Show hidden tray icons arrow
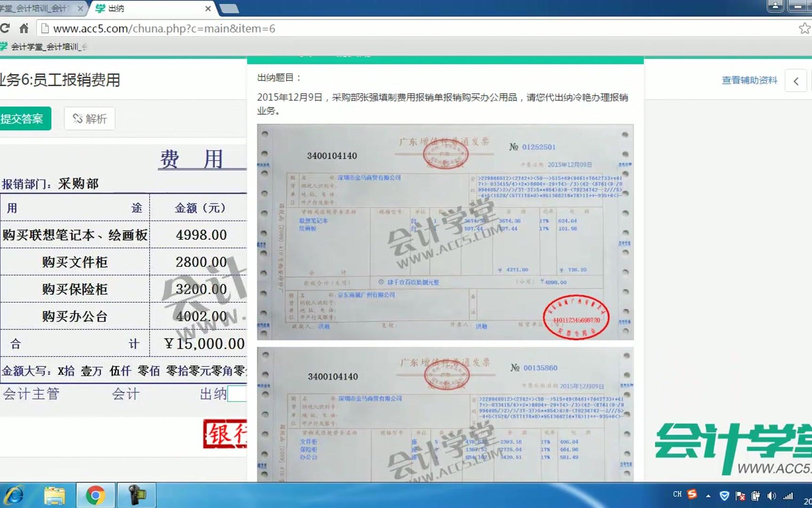The width and height of the screenshot is (812, 508). (x=708, y=496)
